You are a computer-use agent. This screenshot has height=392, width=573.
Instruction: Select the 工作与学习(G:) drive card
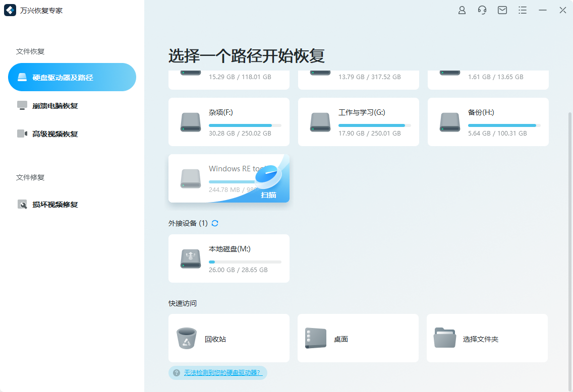[x=358, y=122]
